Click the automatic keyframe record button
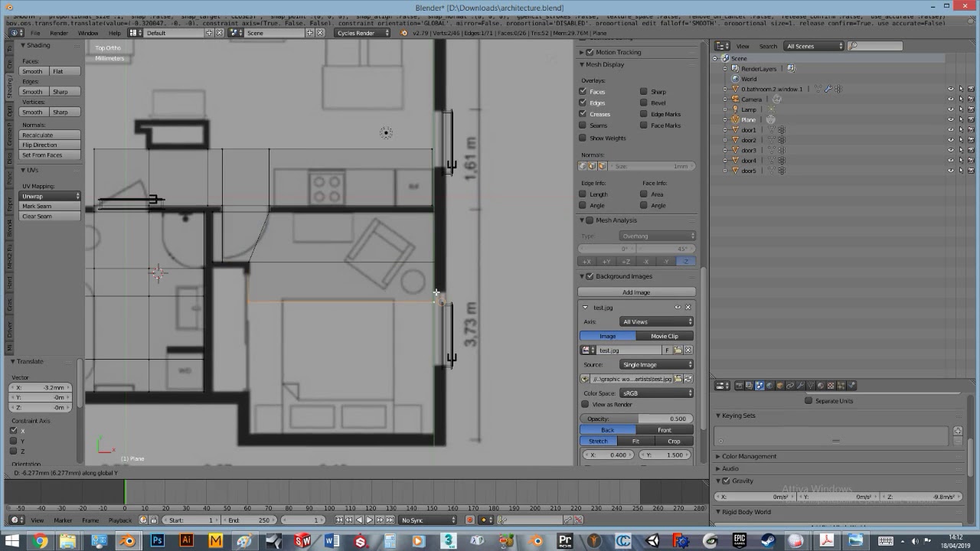The width and height of the screenshot is (980, 551). 469,520
